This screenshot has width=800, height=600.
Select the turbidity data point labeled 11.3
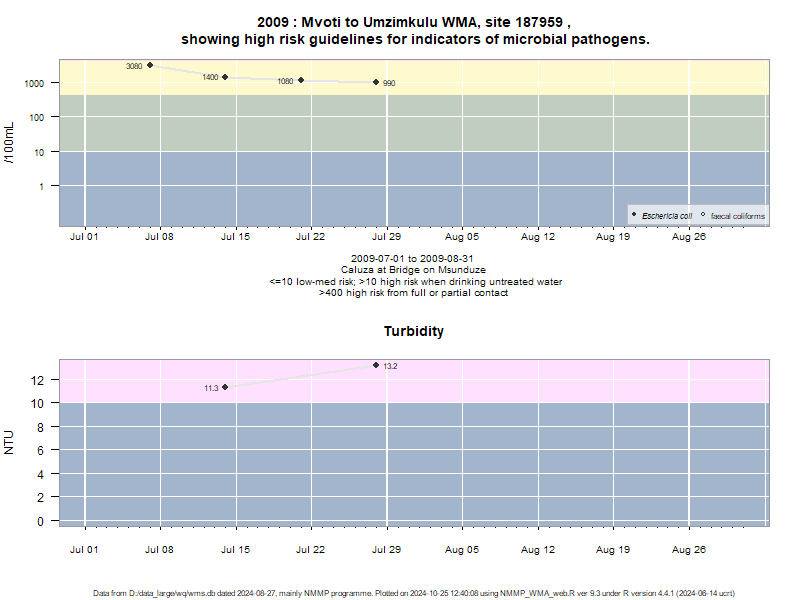(225, 387)
